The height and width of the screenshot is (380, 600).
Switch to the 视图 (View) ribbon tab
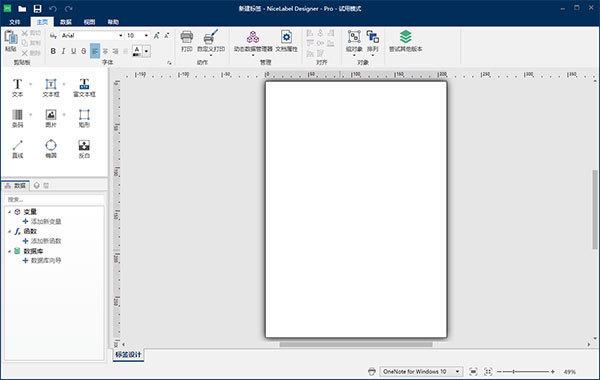click(x=90, y=22)
